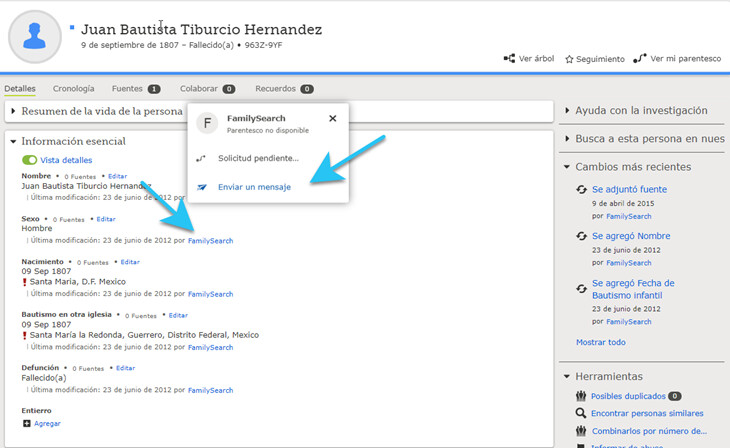
Task: Open the Fuentes tab
Action: click(127, 88)
